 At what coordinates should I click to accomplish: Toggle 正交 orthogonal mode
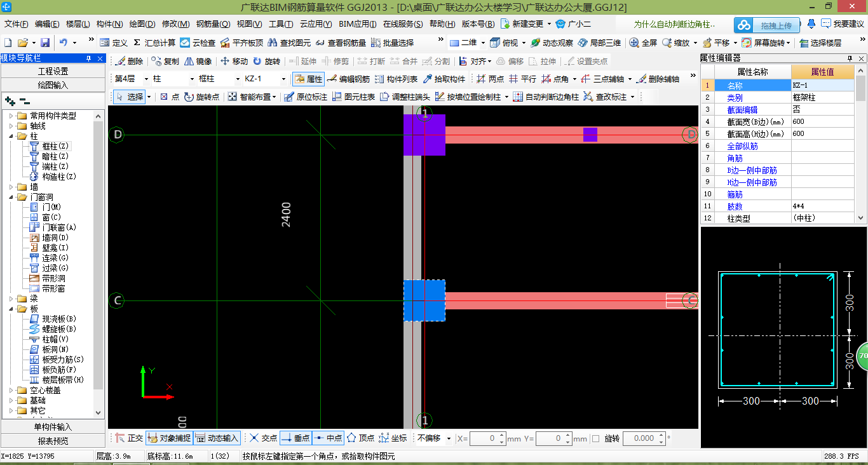129,438
